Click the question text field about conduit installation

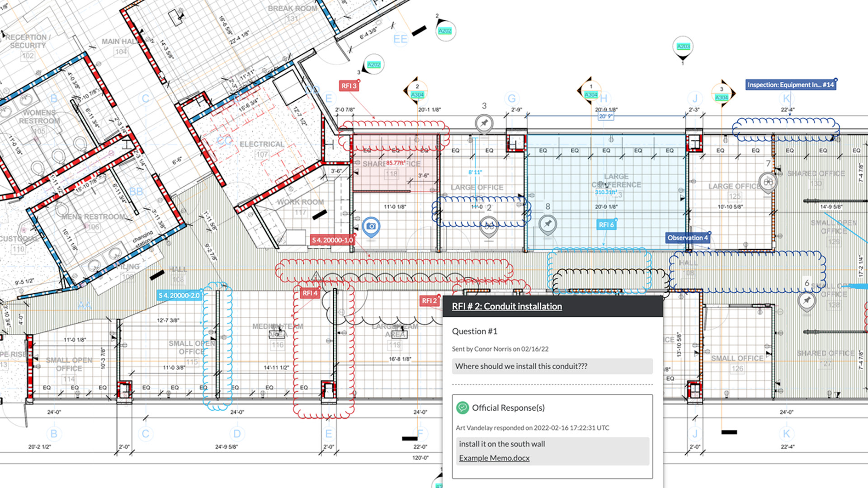tap(552, 366)
